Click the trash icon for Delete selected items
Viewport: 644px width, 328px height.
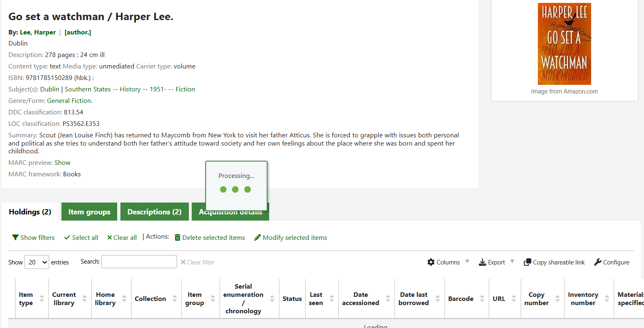click(177, 237)
